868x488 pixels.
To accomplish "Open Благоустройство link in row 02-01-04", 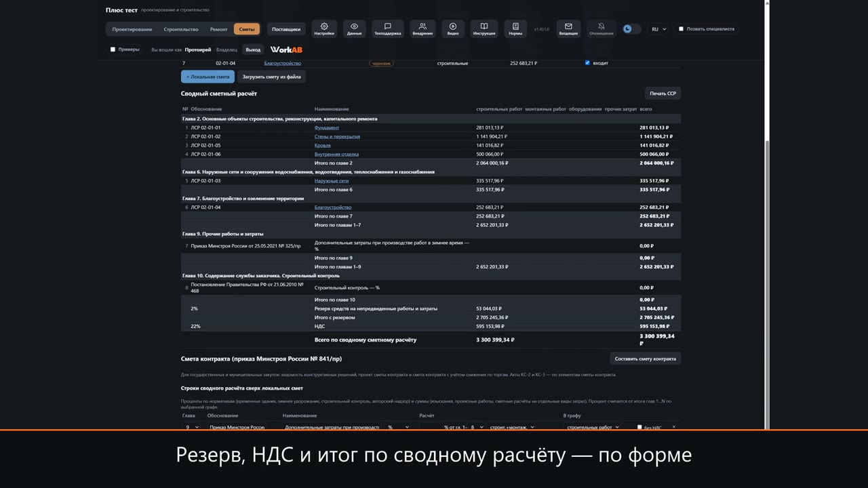I will click(283, 63).
